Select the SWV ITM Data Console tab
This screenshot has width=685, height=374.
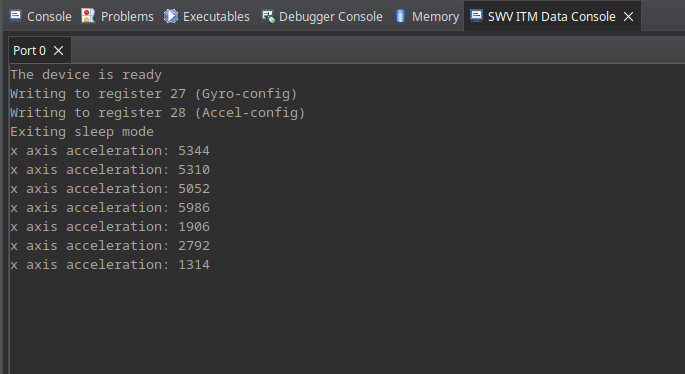click(x=551, y=16)
